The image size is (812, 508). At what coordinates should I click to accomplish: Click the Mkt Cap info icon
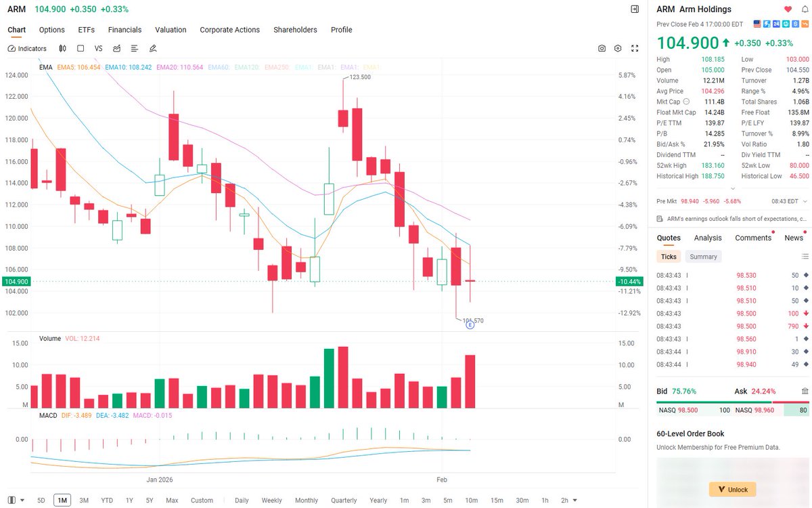pos(686,102)
